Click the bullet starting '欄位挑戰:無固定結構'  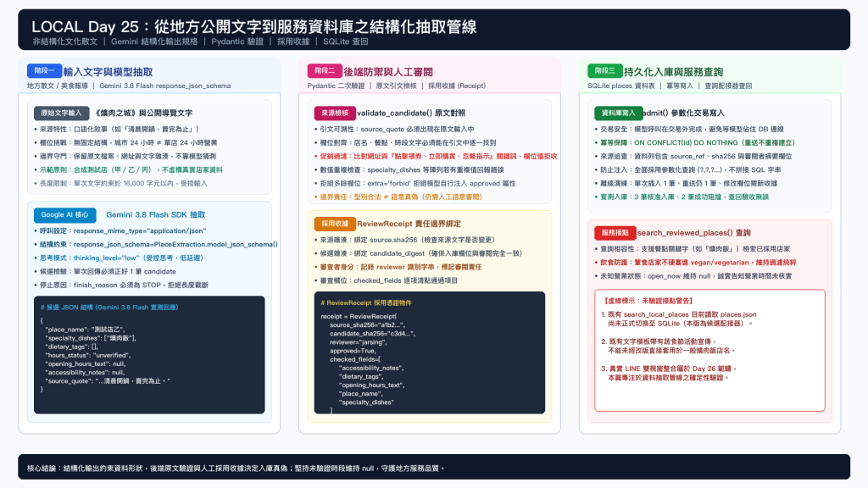pyautogui.click(x=125, y=142)
